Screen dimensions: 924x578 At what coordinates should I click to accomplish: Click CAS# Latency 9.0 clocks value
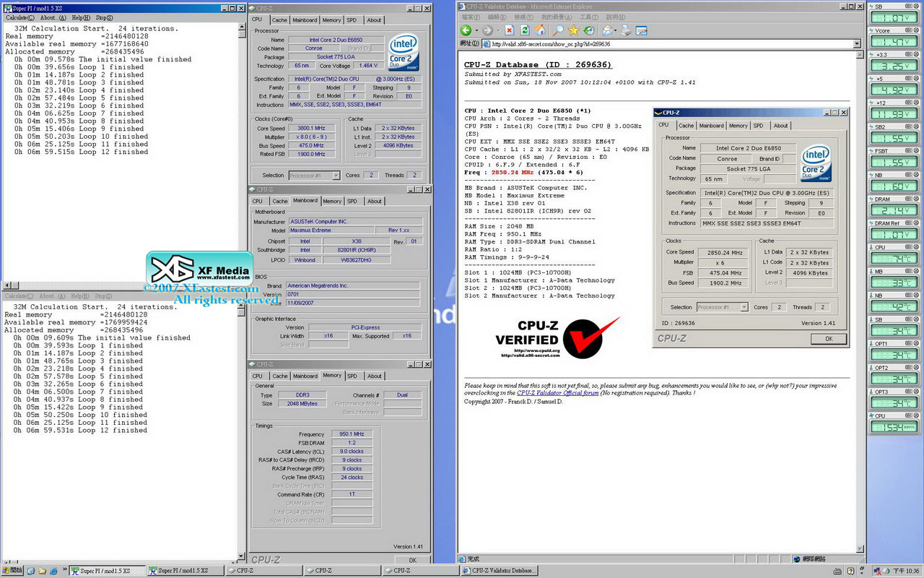click(352, 452)
